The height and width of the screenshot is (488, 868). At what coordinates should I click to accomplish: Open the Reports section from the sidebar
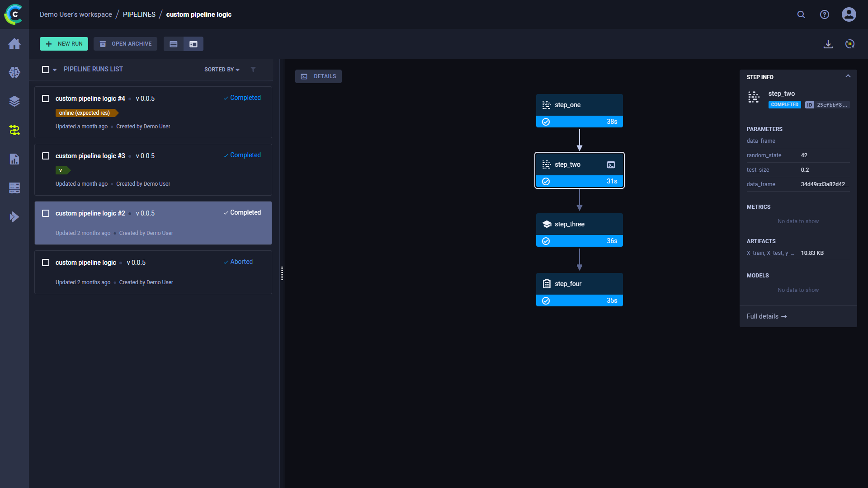point(14,159)
